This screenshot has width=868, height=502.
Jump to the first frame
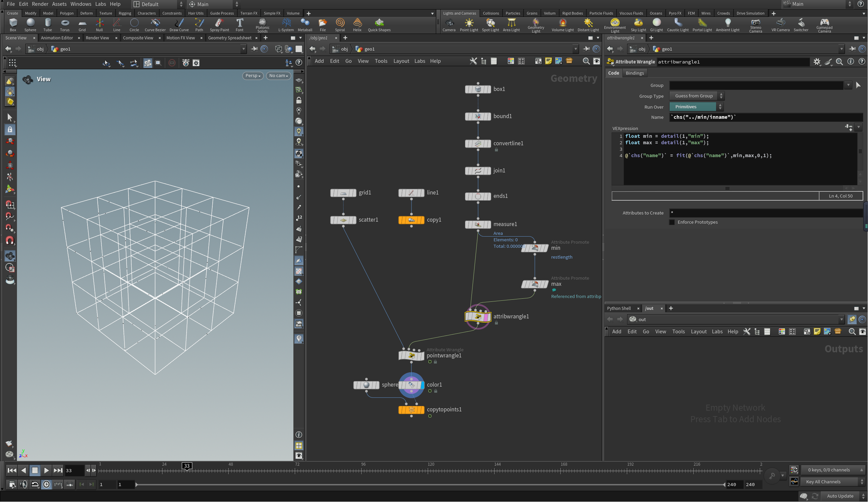tap(12, 471)
